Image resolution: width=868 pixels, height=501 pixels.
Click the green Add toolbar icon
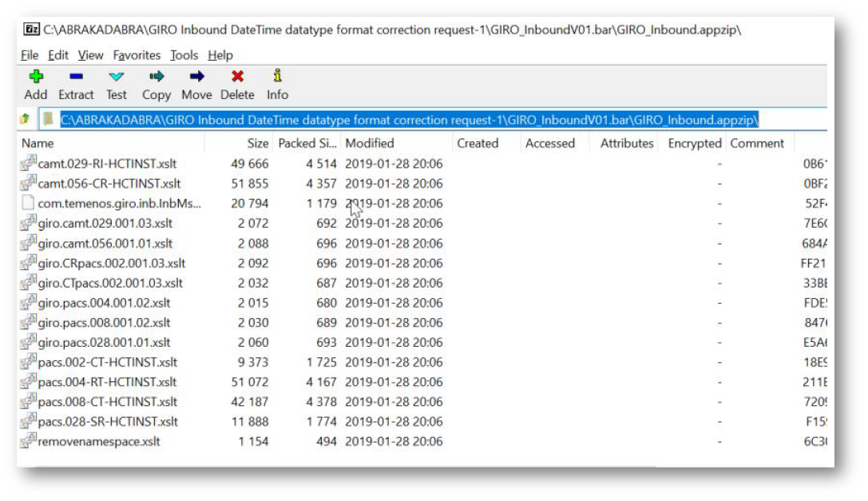coord(36,77)
